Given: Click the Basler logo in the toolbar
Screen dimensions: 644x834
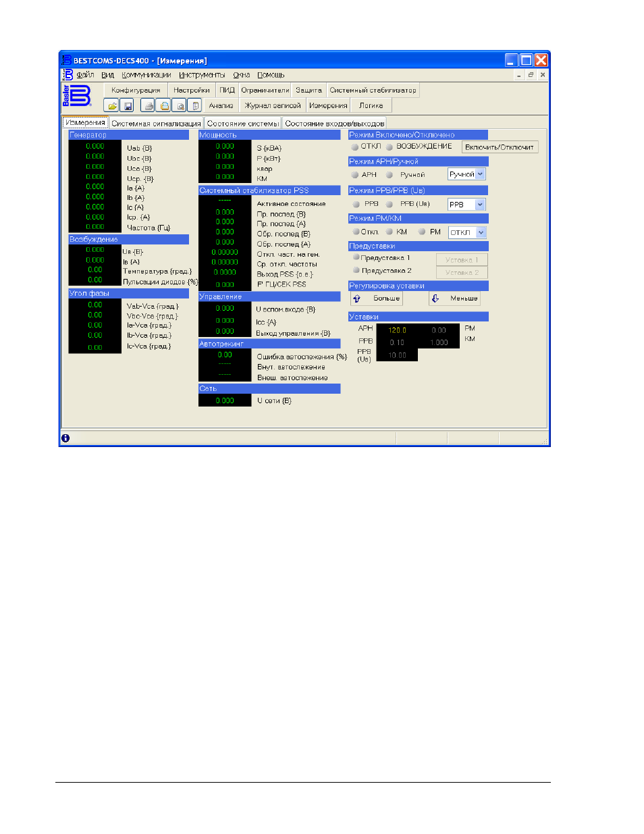Looking at the screenshot, I should coord(76,96).
